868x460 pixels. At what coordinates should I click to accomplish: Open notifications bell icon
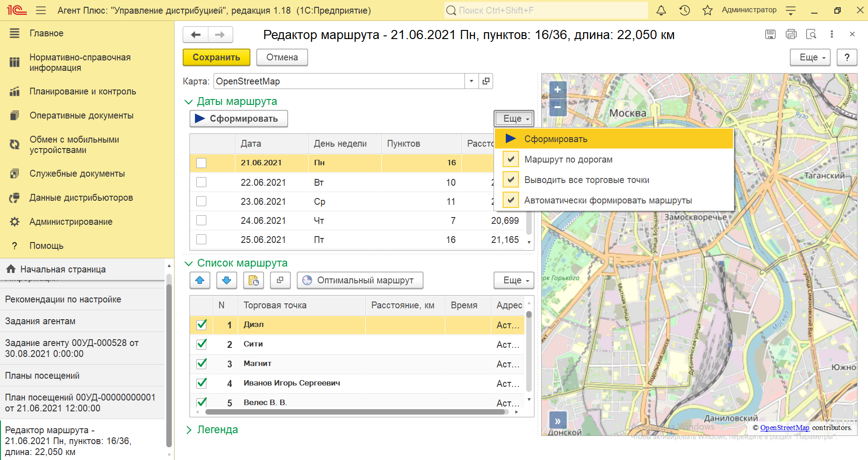(x=661, y=10)
